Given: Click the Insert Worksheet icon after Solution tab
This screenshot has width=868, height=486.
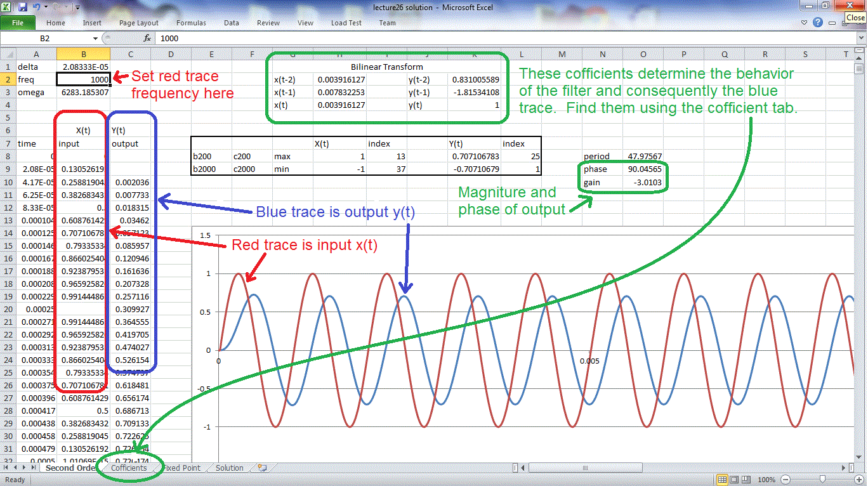Looking at the screenshot, I should click(x=261, y=468).
